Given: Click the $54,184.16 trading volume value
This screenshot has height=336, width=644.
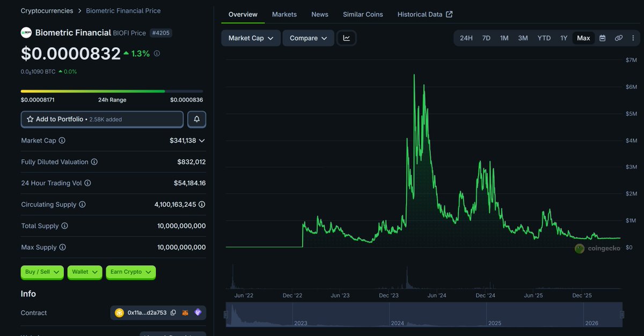Looking at the screenshot, I should click(x=189, y=183).
